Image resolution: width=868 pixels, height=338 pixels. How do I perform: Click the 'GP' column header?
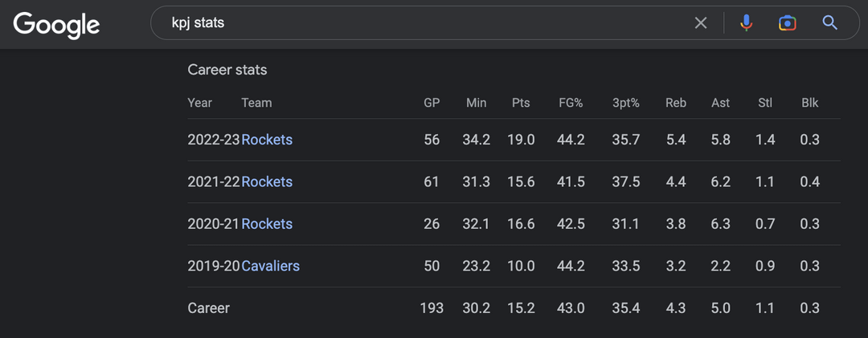coord(432,103)
